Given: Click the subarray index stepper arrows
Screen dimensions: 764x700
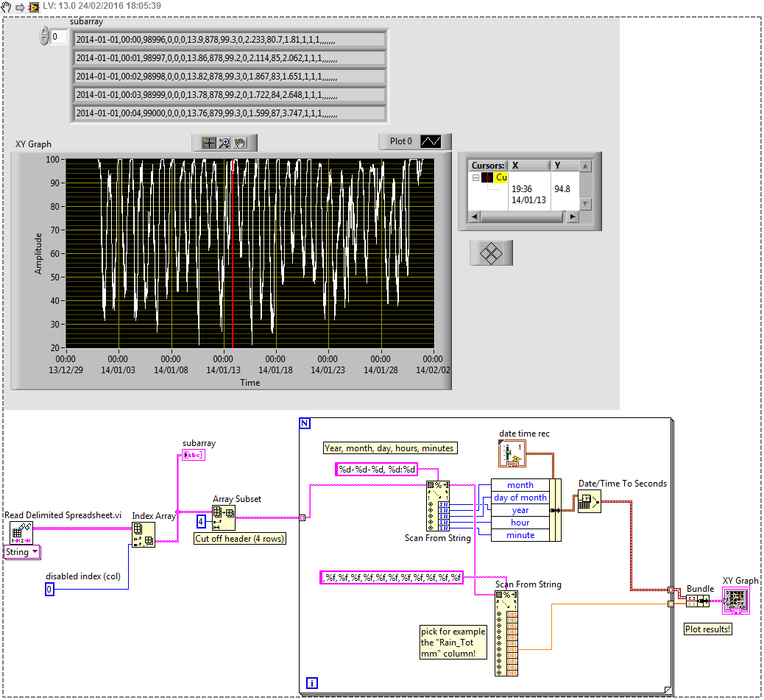Looking at the screenshot, I should (x=44, y=36).
